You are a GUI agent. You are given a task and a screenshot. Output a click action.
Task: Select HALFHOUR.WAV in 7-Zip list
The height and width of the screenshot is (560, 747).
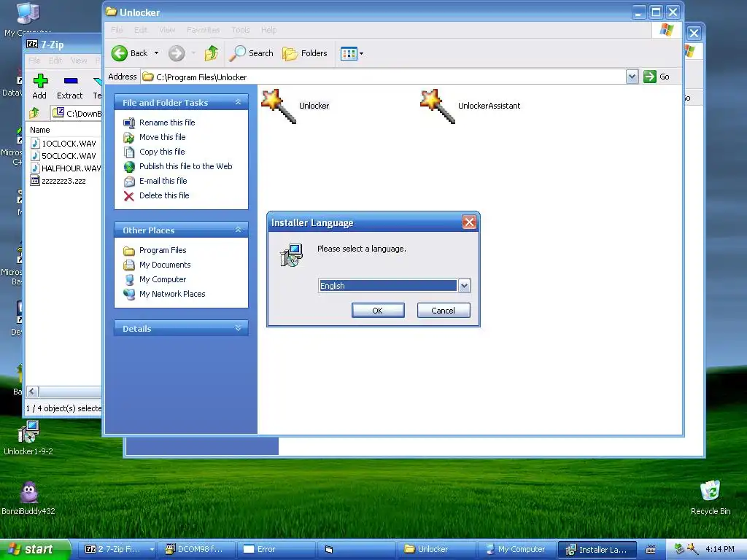[x=66, y=168]
